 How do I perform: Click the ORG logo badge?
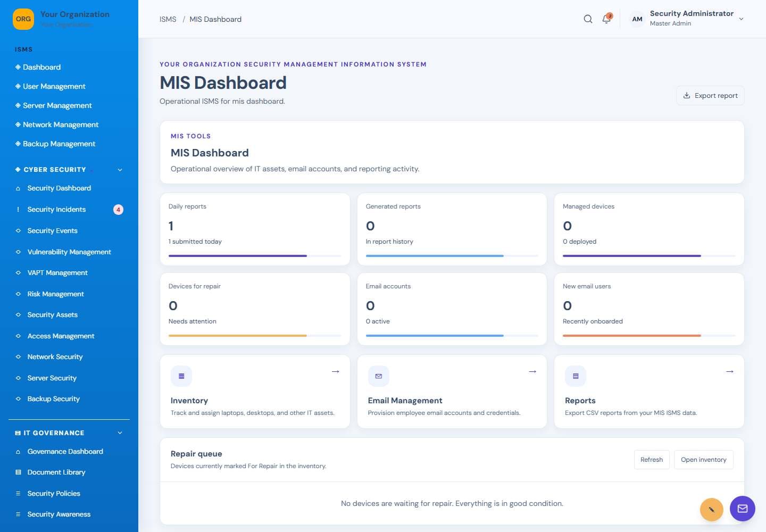(x=23, y=19)
